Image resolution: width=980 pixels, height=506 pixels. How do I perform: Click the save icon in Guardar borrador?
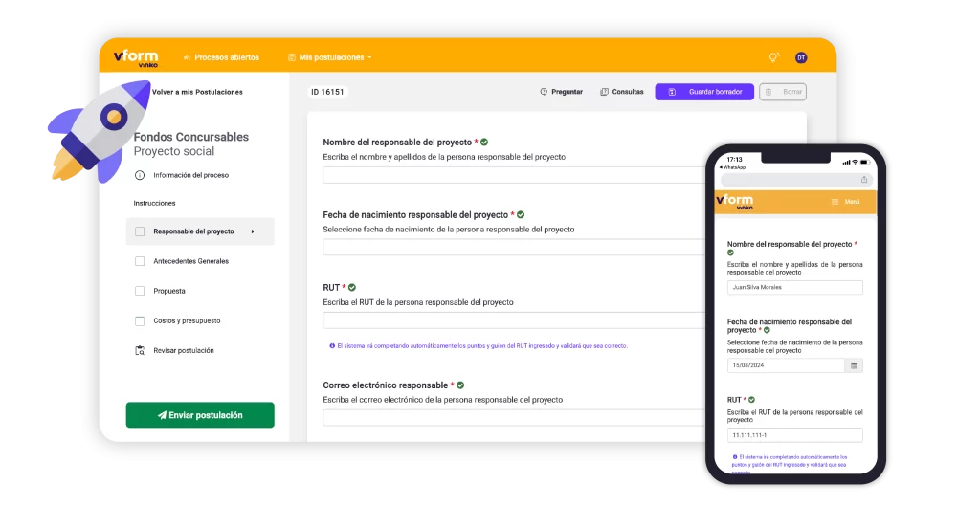[x=672, y=92]
